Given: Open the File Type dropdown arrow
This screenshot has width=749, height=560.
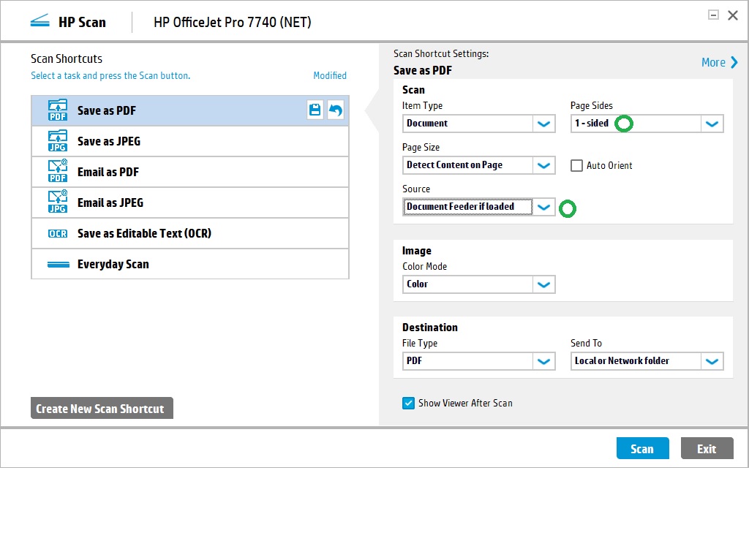Looking at the screenshot, I should (x=543, y=361).
